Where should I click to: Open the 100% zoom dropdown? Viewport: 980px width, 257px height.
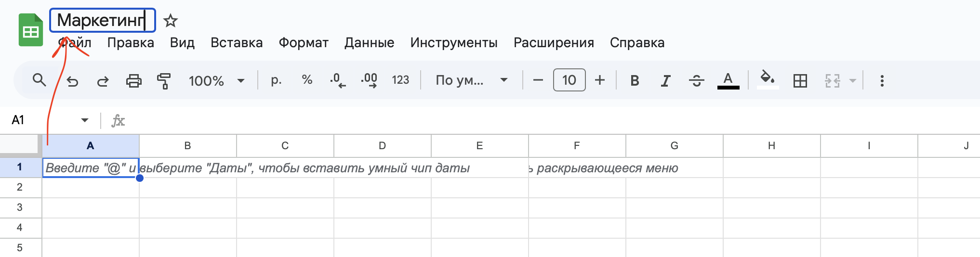click(216, 80)
